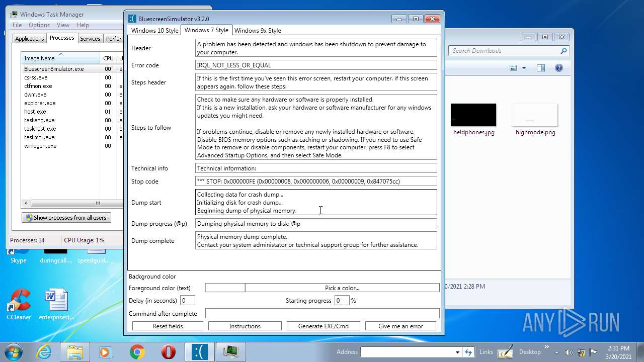Open the Explorer help icon

[x=559, y=68]
